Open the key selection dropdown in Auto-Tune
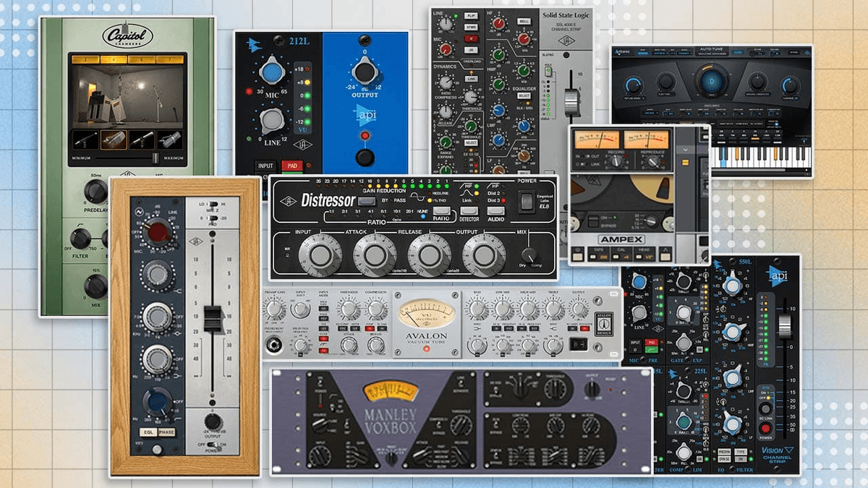Screen dimensions: 868x488 point(671,53)
